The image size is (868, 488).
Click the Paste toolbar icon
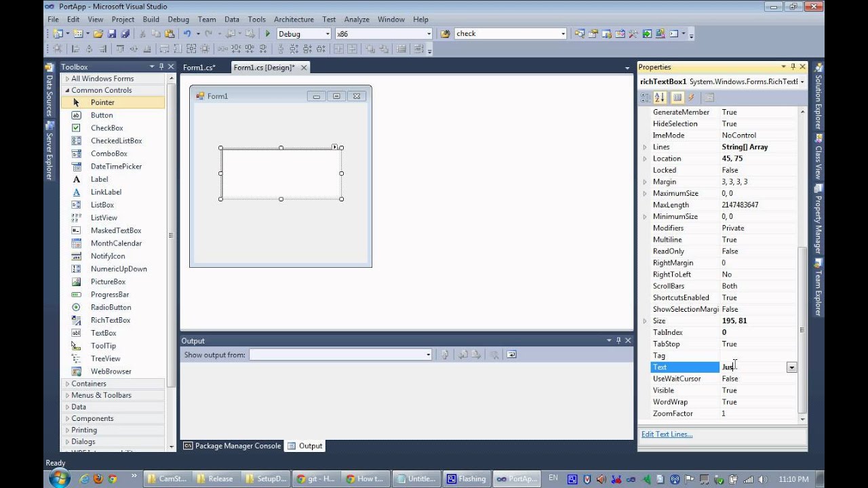pyautogui.click(x=169, y=33)
